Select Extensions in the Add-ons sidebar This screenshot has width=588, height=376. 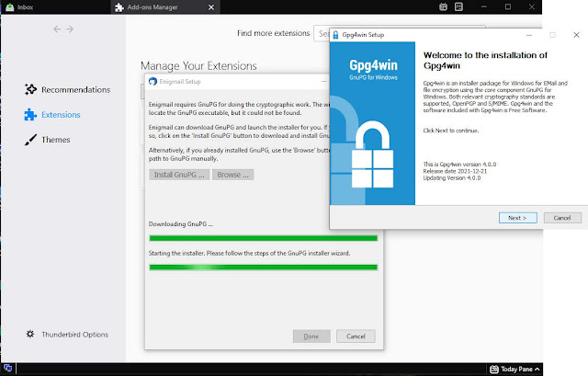(52, 114)
